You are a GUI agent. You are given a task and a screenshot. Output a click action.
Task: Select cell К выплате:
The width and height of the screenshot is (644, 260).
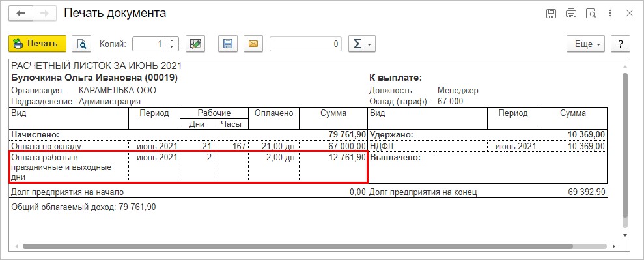tap(396, 78)
